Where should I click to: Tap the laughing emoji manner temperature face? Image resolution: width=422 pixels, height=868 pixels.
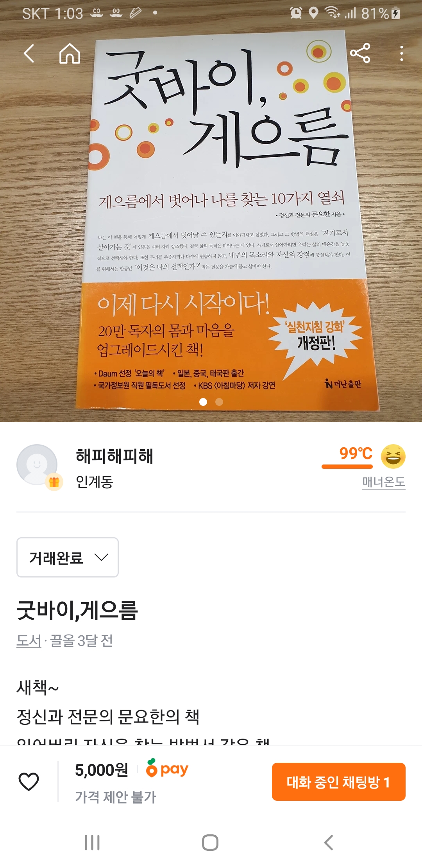(x=393, y=456)
